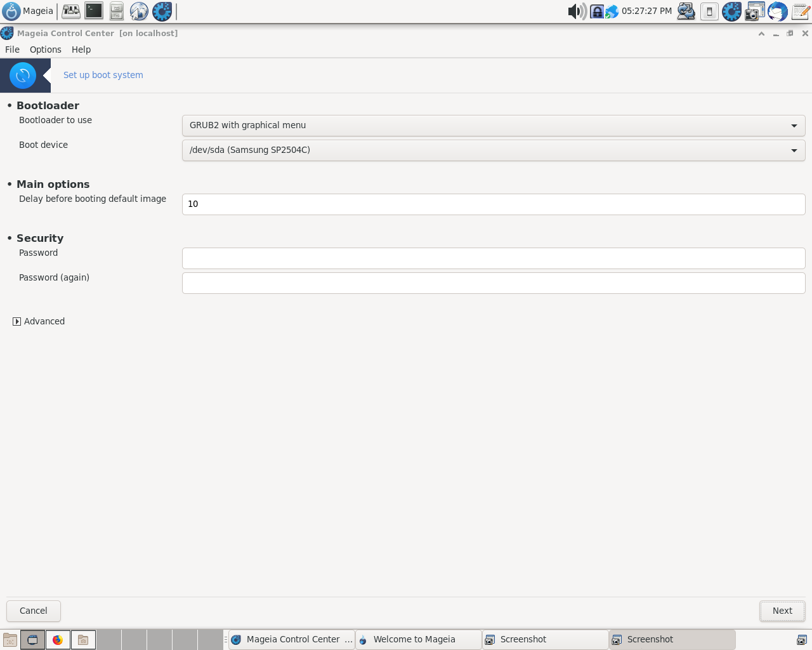Click the bottom-right desktop tray icon
This screenshot has width=812, height=650.
tap(802, 640)
